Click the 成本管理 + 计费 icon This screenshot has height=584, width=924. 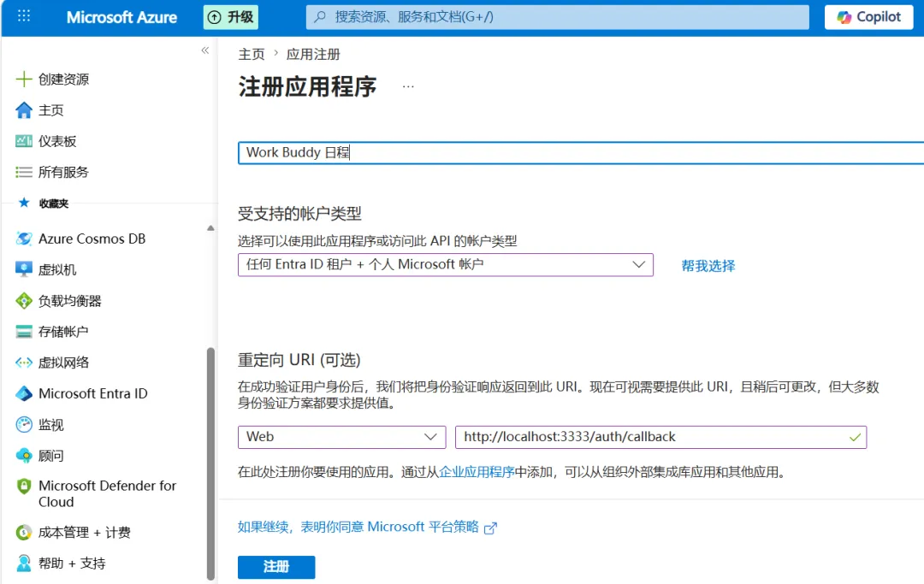24,532
